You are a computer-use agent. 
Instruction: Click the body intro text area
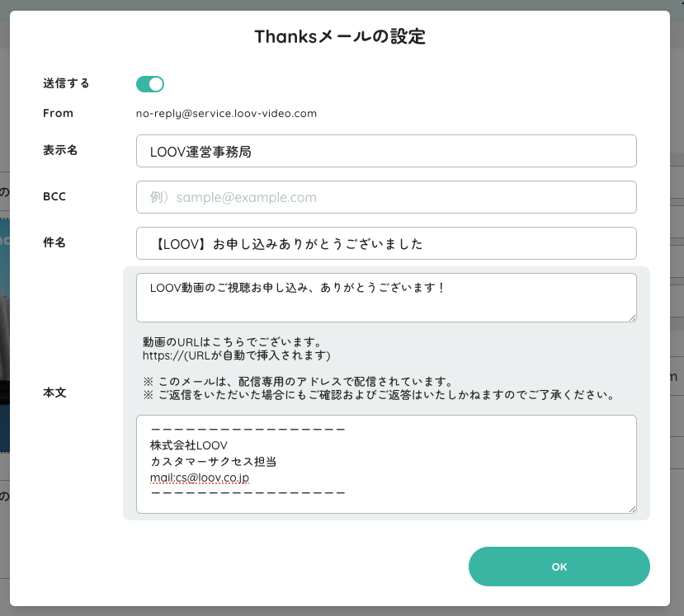pos(386,298)
